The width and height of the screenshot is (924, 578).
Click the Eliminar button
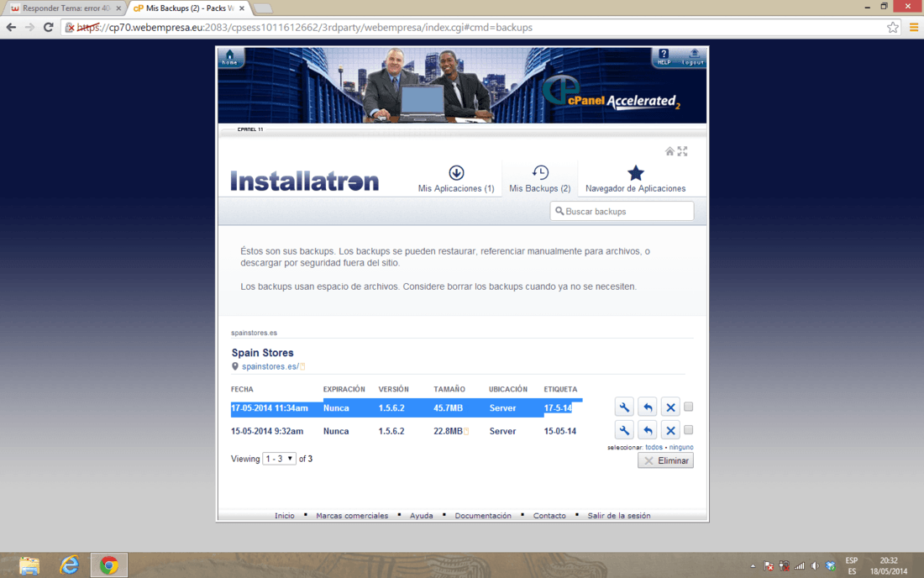coord(665,460)
